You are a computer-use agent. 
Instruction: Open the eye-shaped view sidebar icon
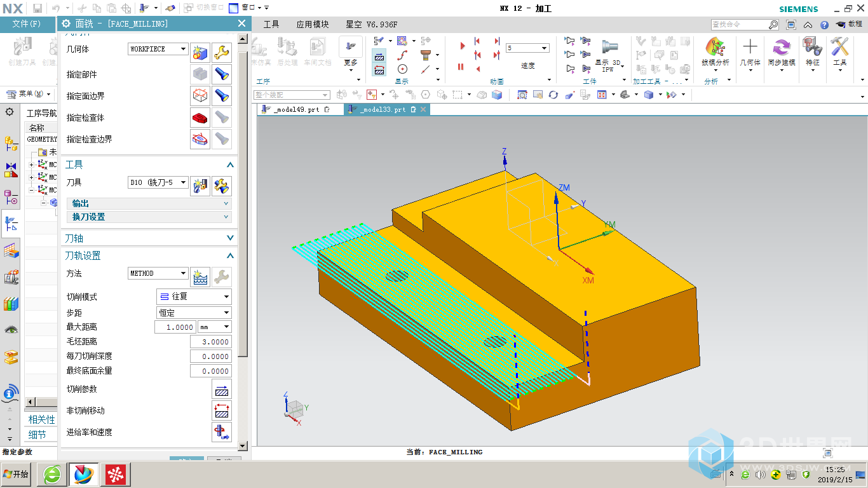click(x=11, y=330)
